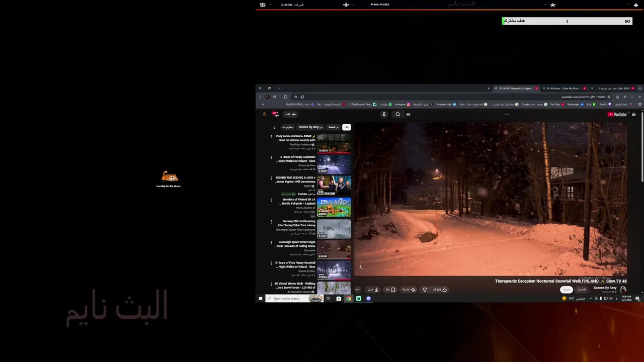The height and width of the screenshot is (362, 644).
Task: Open Scenes By Sevy channel avatar
Action: (x=623, y=290)
